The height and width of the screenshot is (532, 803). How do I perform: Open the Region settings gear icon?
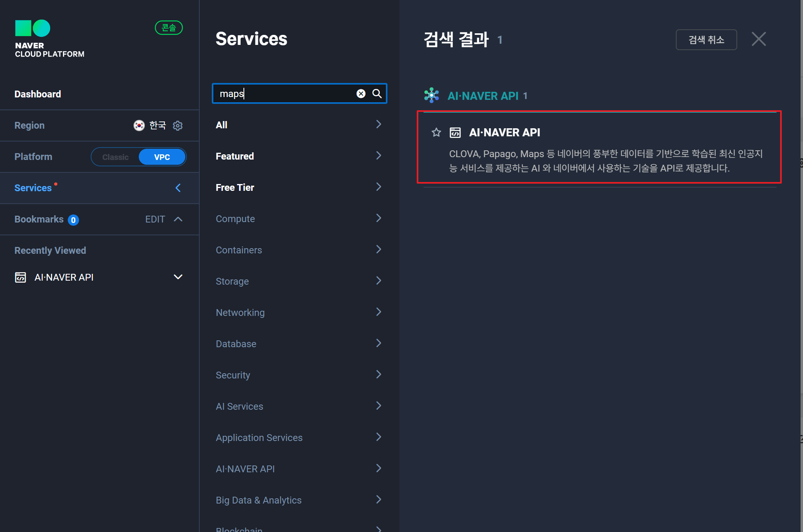[178, 125]
